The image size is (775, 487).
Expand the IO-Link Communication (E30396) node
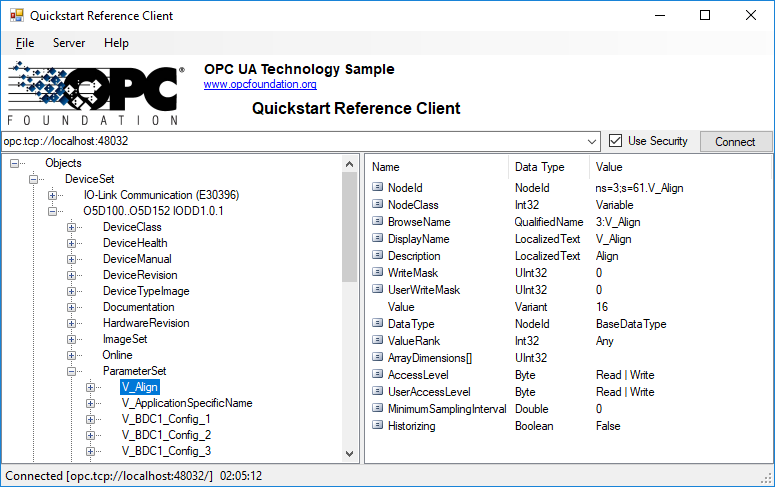coord(52,195)
